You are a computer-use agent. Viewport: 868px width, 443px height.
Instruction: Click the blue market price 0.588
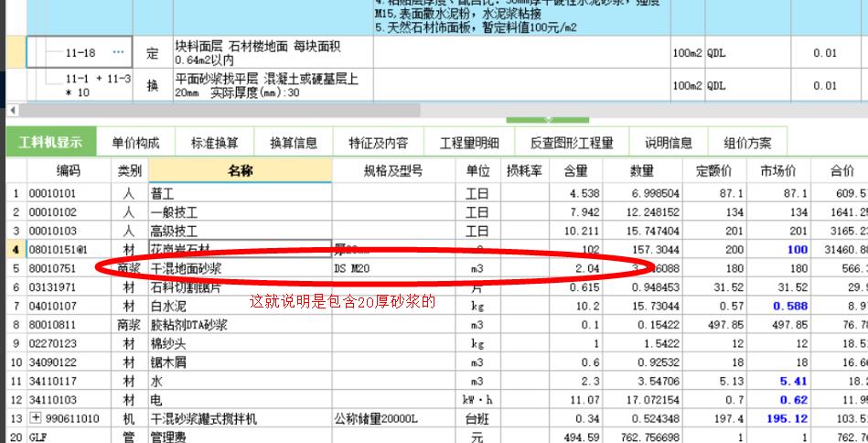click(x=790, y=306)
